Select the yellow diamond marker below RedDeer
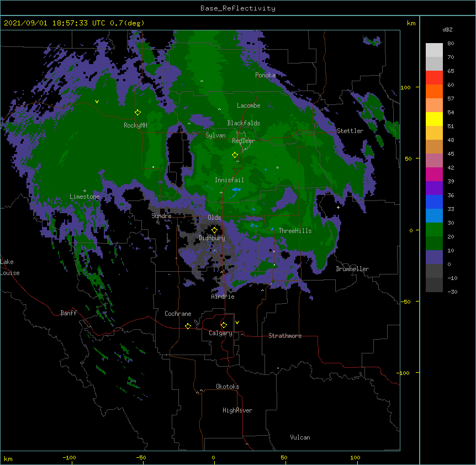Screen dimensions: 476x465 click(x=235, y=155)
